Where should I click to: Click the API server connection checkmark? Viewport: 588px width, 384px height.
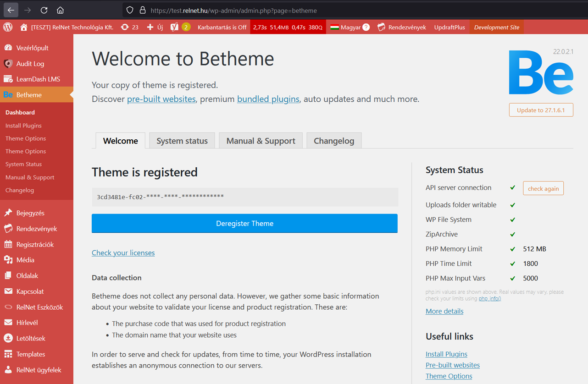pos(513,188)
